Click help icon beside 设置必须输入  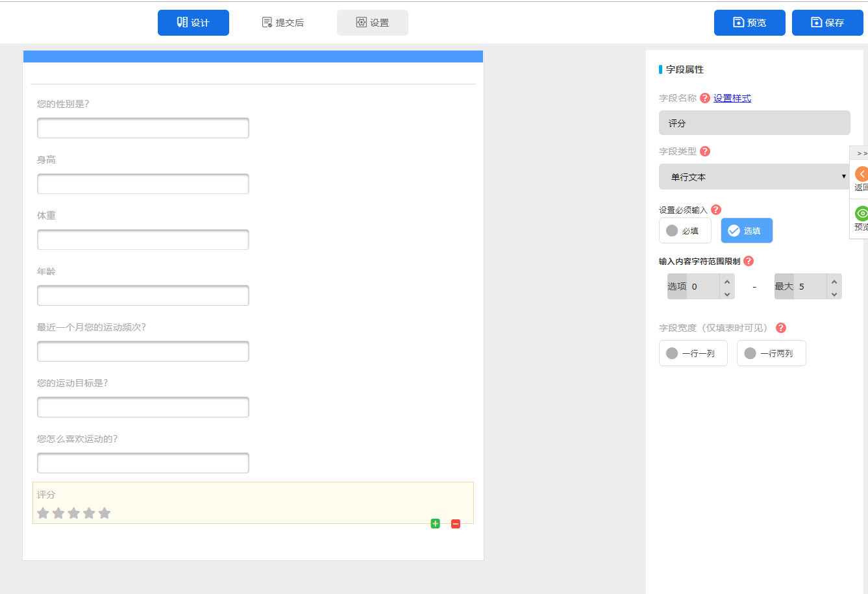[x=716, y=210]
